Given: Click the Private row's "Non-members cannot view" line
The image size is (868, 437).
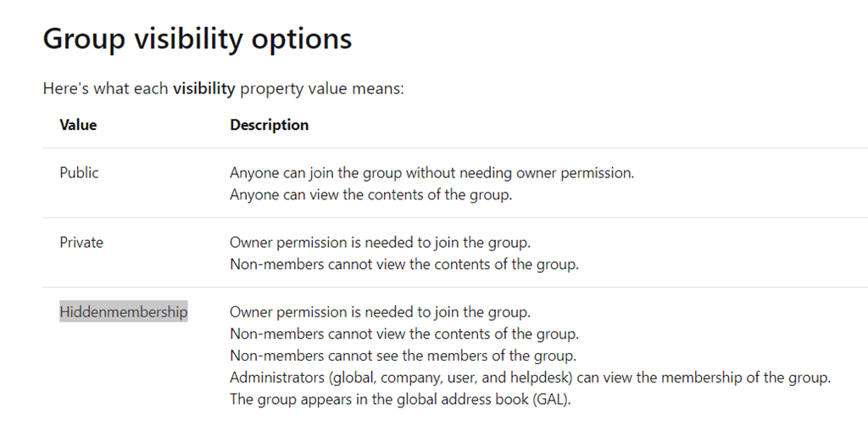Looking at the screenshot, I should pyautogui.click(x=403, y=264).
